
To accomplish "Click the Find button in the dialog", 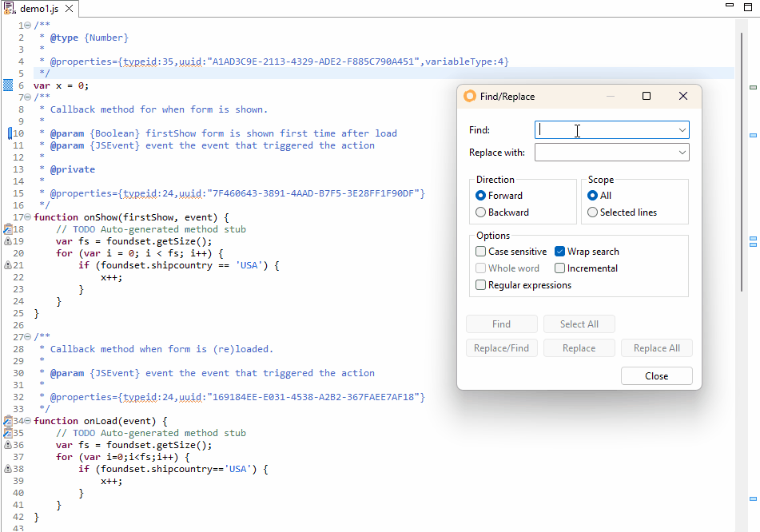I will point(502,324).
